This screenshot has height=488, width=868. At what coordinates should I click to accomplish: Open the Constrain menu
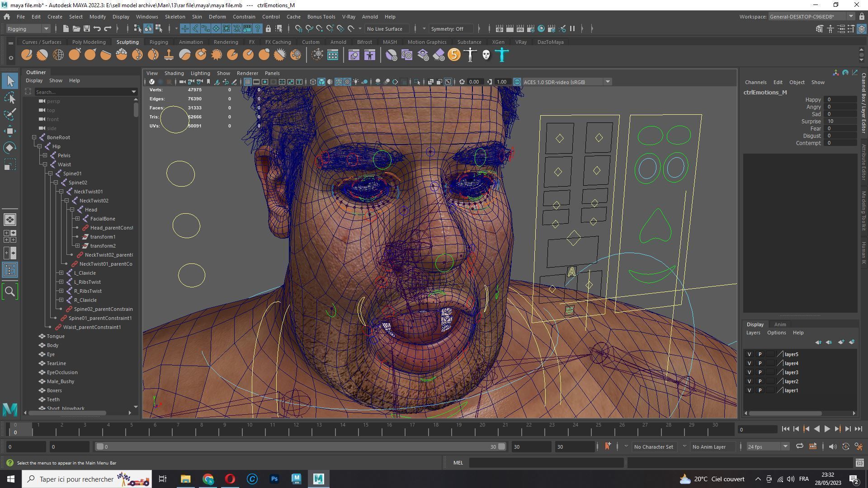[x=244, y=17]
